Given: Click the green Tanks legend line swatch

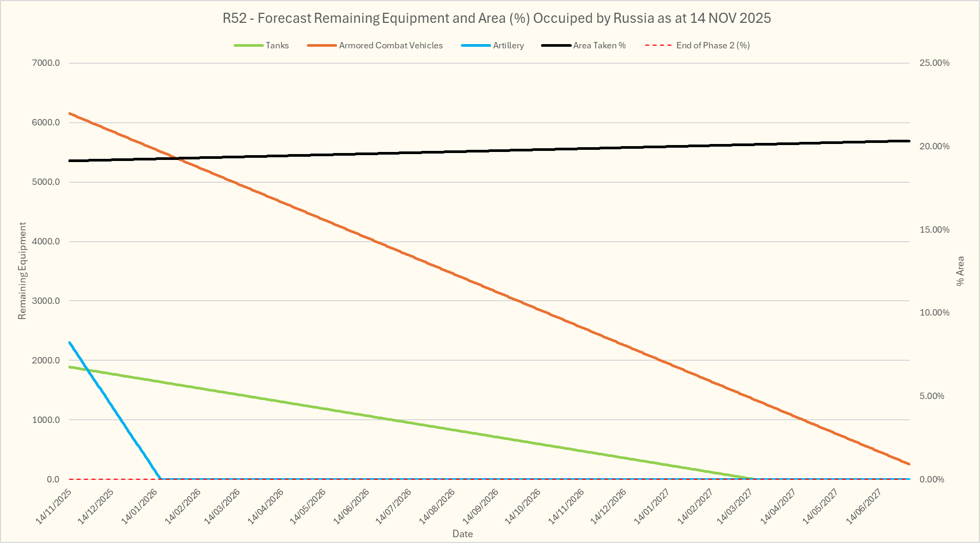Looking at the screenshot, I should (x=248, y=46).
